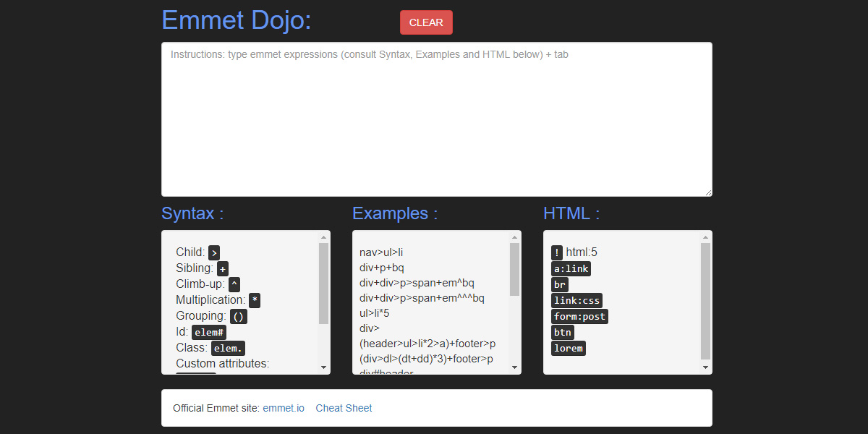
Task: Click the Examples panel scroll-down arrow
Action: point(514,367)
